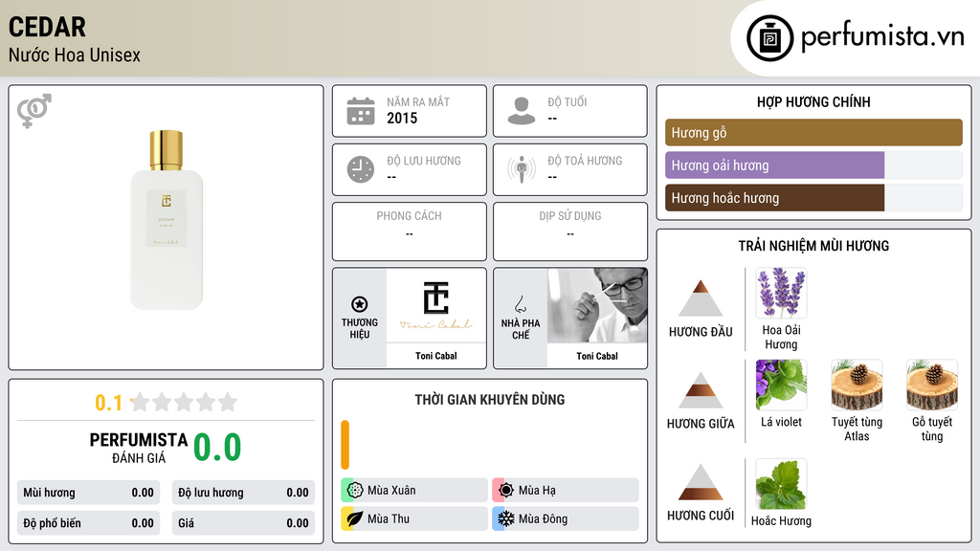Screen dimensions: 980x551
Task: Click the Mùa Đông snowflake icon
Action: (x=506, y=518)
